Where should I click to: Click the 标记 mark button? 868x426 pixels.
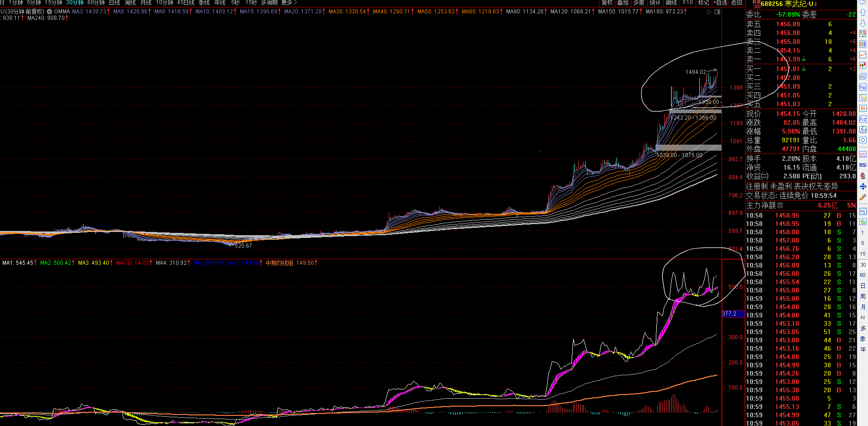703,3
